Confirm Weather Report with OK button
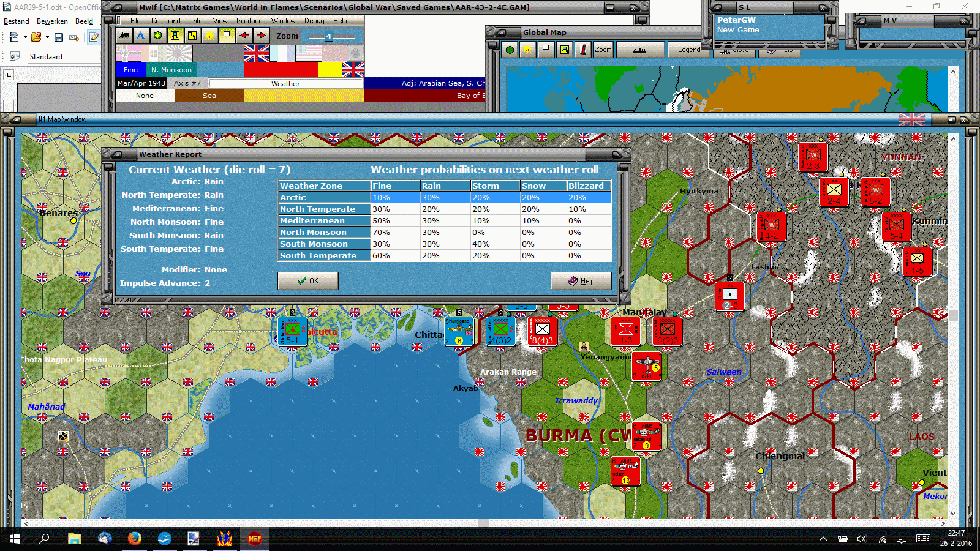 [x=307, y=280]
